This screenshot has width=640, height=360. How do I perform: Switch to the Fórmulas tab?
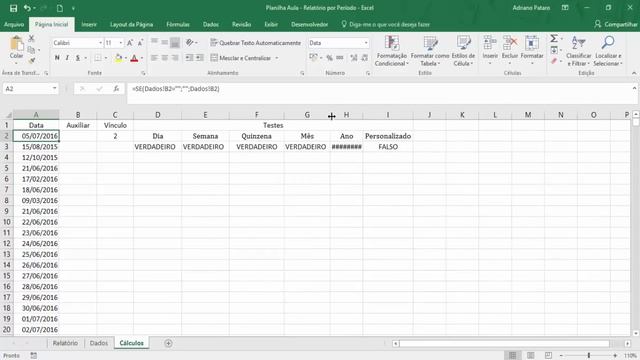(178, 24)
